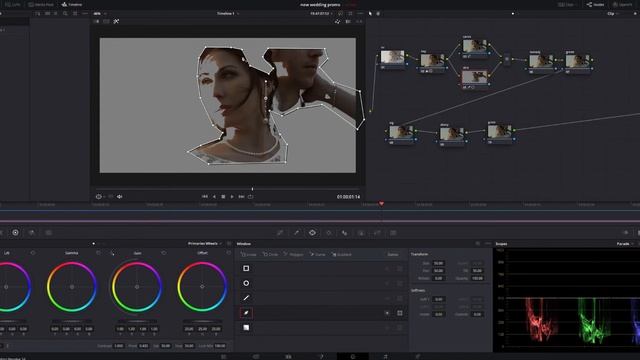
Task: Jump to the next clip
Action: tap(241, 197)
